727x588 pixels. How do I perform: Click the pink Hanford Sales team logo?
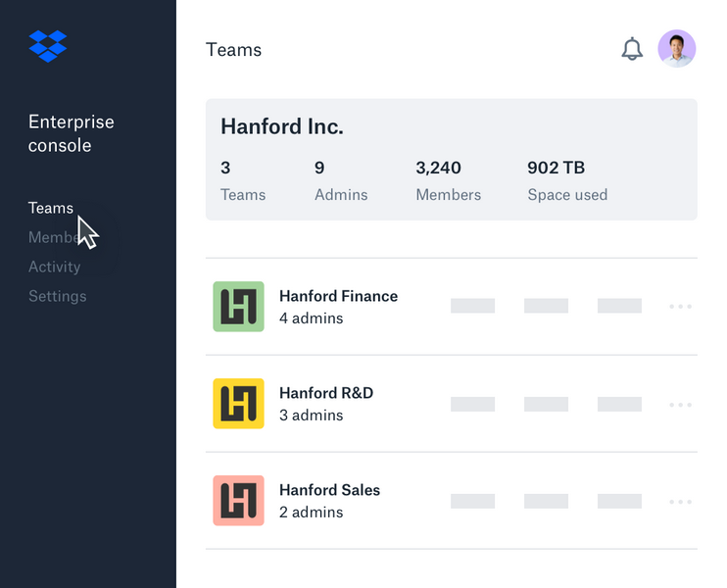(x=238, y=501)
